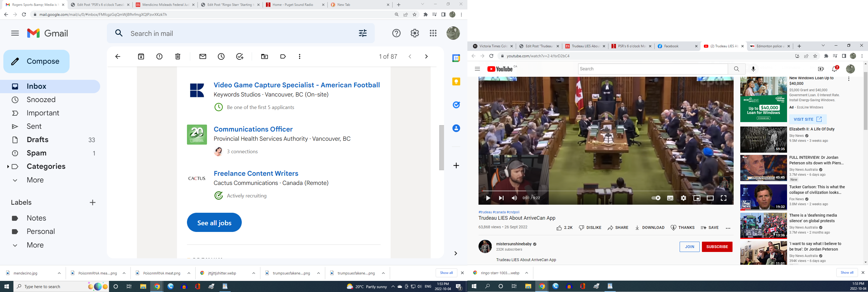This screenshot has height=292, width=868.
Task: Mark the email as unread
Action: tap(203, 56)
